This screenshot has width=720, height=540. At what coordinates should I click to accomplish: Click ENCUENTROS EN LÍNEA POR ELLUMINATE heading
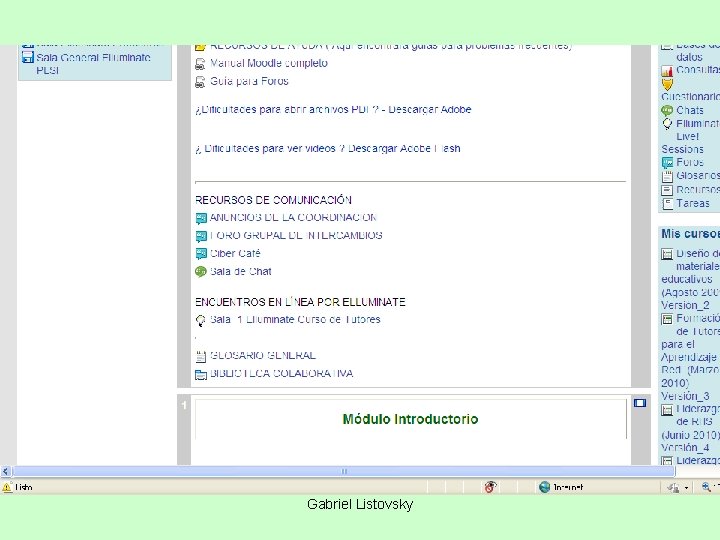tap(300, 302)
